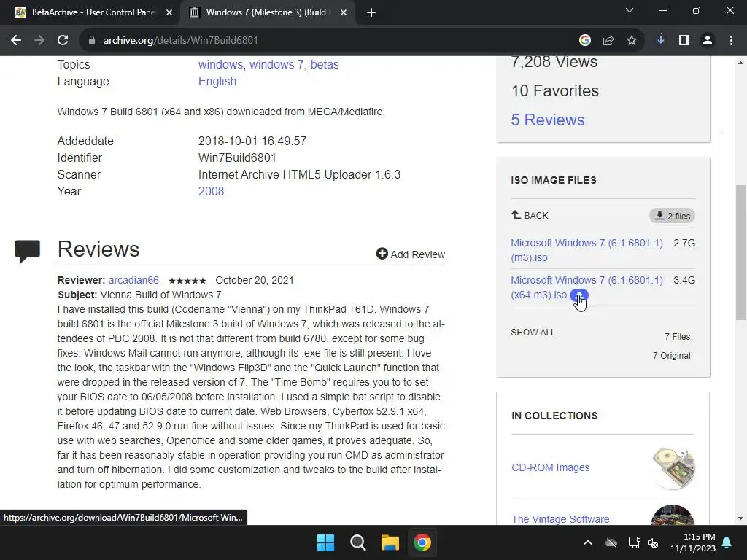Download all with the 2 files button
The height and width of the screenshot is (560, 747).
click(x=672, y=216)
